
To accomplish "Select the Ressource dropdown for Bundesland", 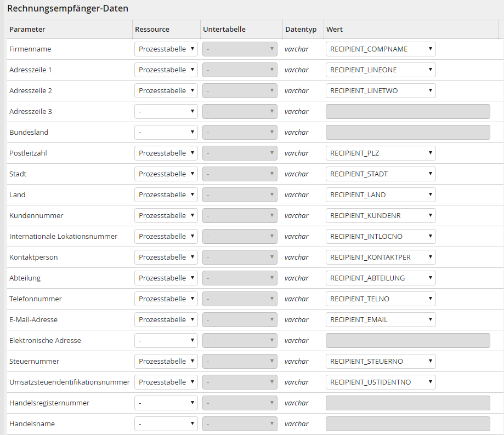I will [166, 133].
